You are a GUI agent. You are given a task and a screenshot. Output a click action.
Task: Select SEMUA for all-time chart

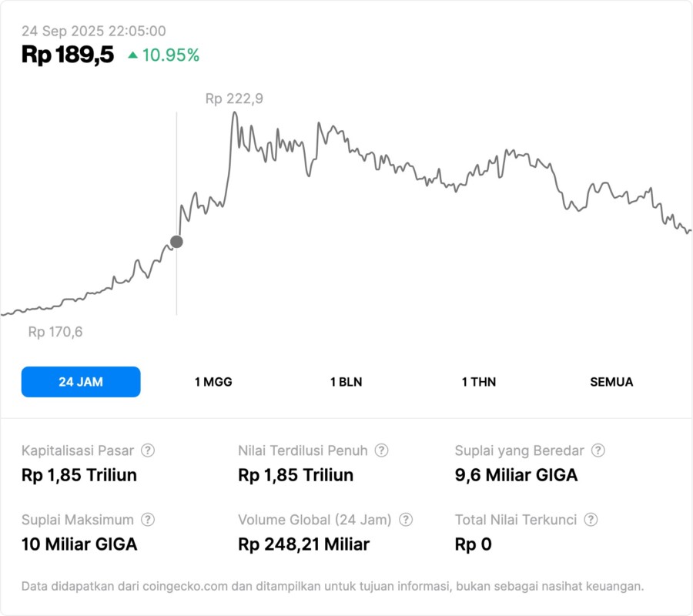click(x=611, y=382)
